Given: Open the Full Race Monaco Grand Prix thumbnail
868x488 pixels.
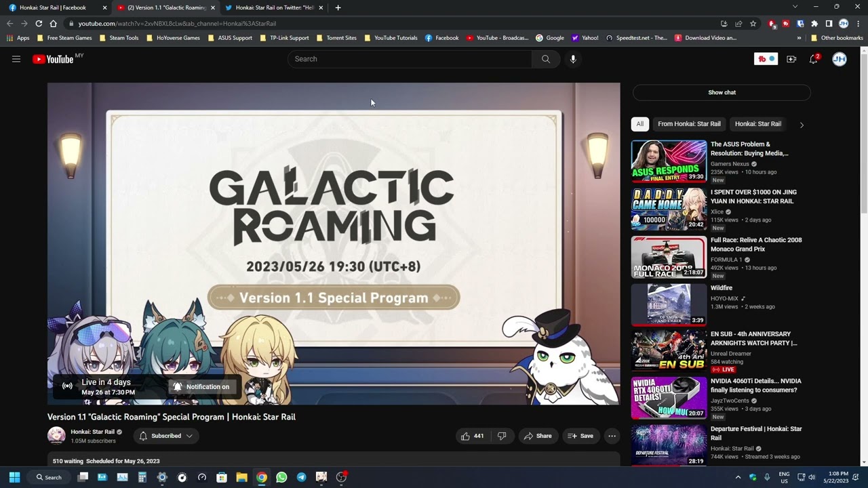Looking at the screenshot, I should pos(669,257).
